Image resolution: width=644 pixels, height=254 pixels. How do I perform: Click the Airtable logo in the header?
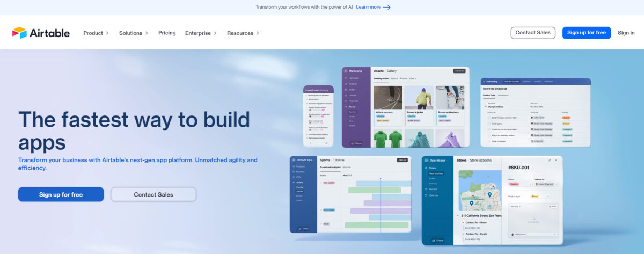(41, 33)
